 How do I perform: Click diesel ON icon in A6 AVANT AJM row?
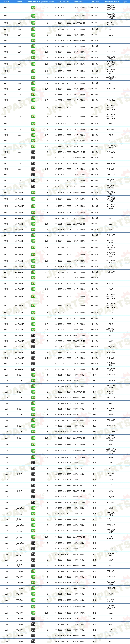(x=33, y=341)
